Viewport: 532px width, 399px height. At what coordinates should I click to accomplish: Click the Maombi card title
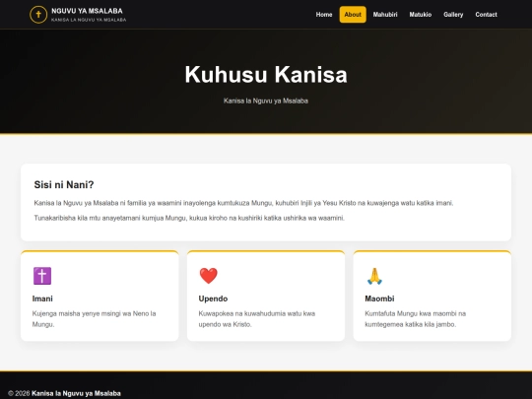379,299
